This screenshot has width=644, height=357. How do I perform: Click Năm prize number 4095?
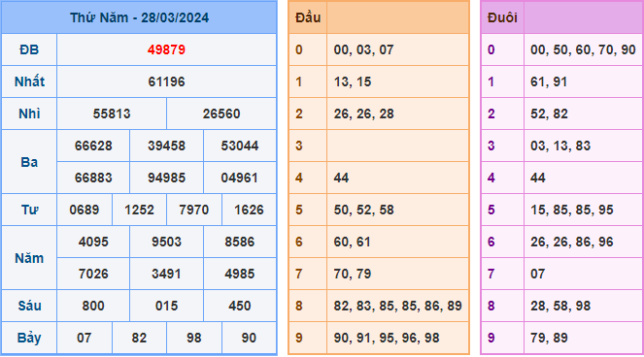(x=93, y=242)
